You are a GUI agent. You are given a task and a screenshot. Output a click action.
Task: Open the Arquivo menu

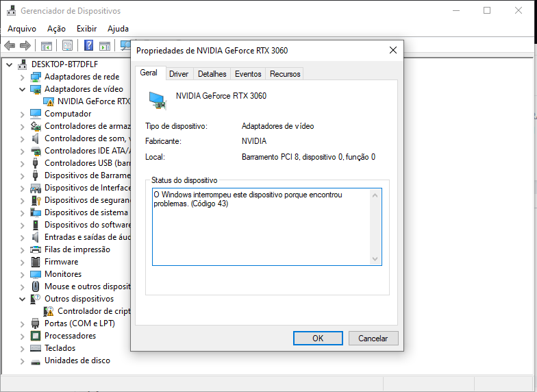(x=22, y=29)
